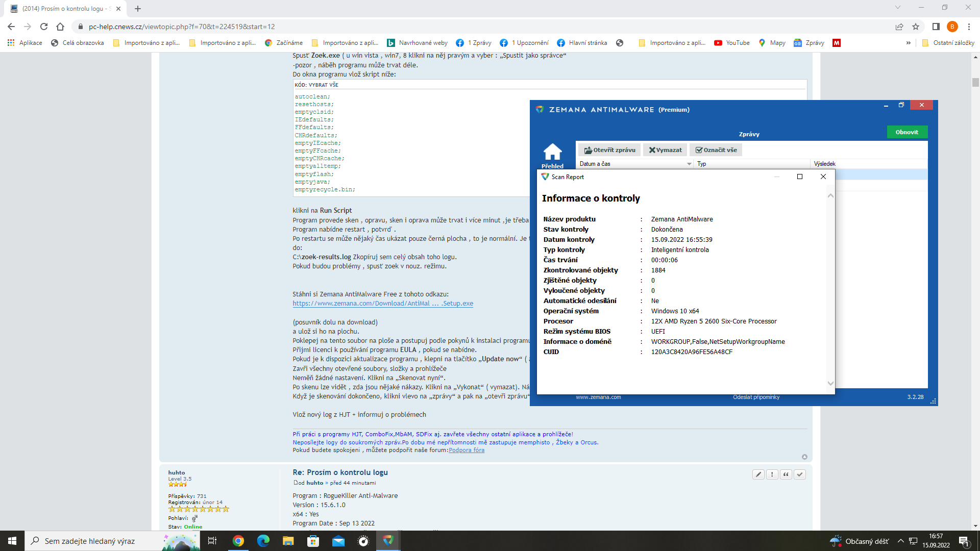
Task: Click the pencil edit post icon
Action: tap(758, 474)
